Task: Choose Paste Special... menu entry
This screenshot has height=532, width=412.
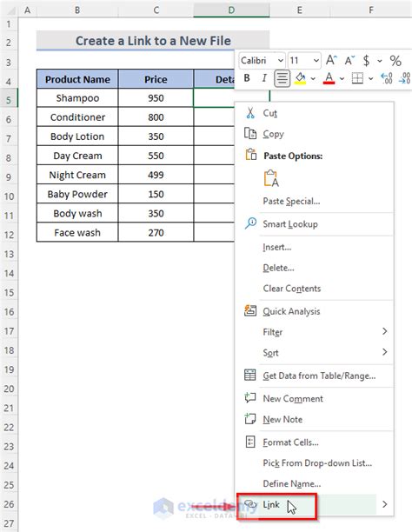Action: [x=315, y=201]
